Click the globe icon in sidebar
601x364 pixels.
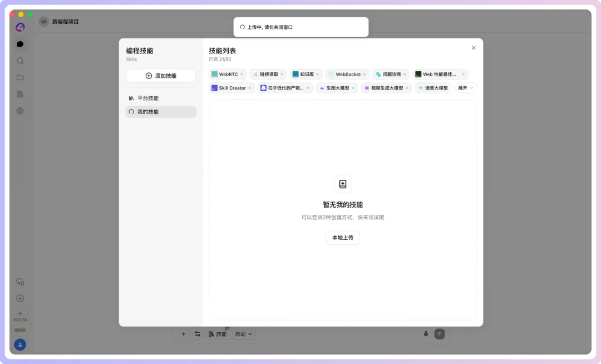20,111
